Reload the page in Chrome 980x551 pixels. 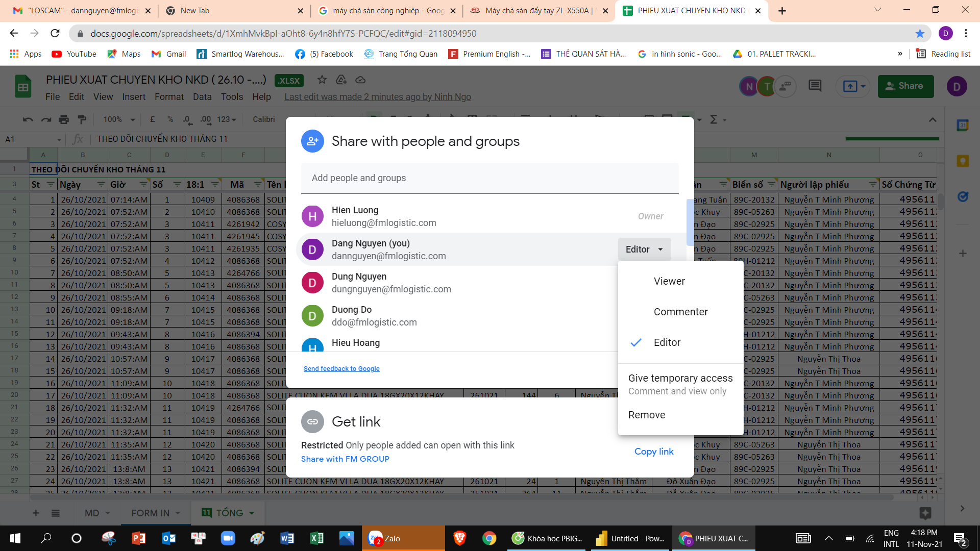point(55,34)
